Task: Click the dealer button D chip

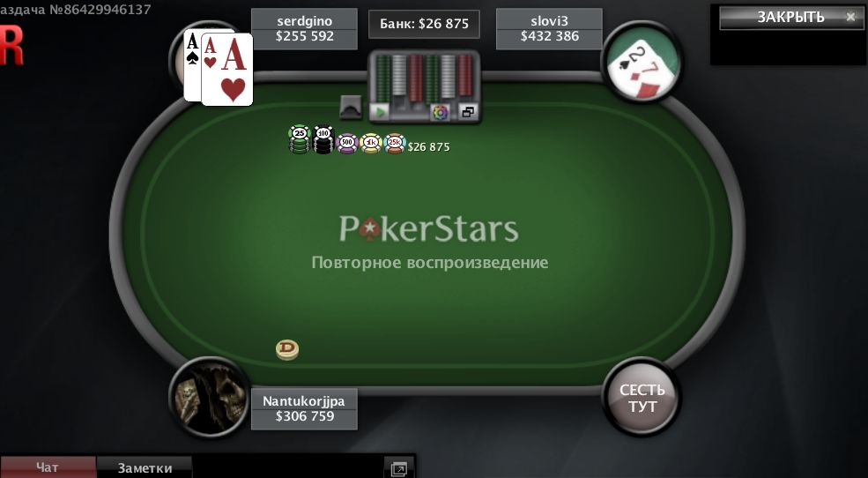Action: (287, 350)
